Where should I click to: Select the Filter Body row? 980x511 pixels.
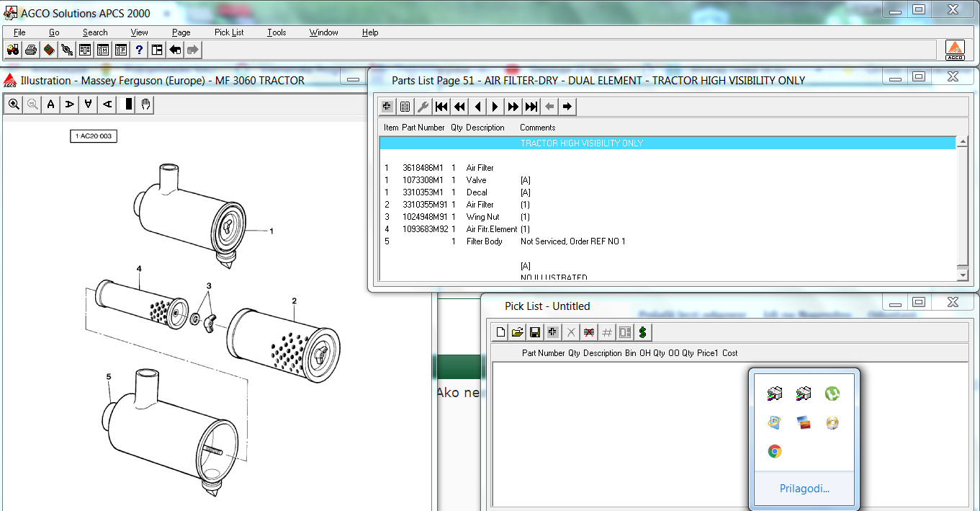coord(668,241)
